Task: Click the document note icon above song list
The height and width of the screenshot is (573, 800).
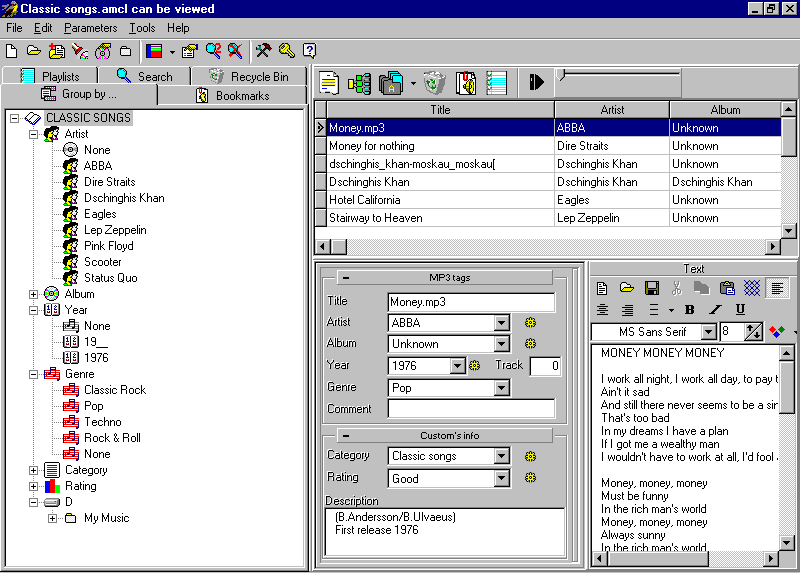Action: click(x=329, y=83)
